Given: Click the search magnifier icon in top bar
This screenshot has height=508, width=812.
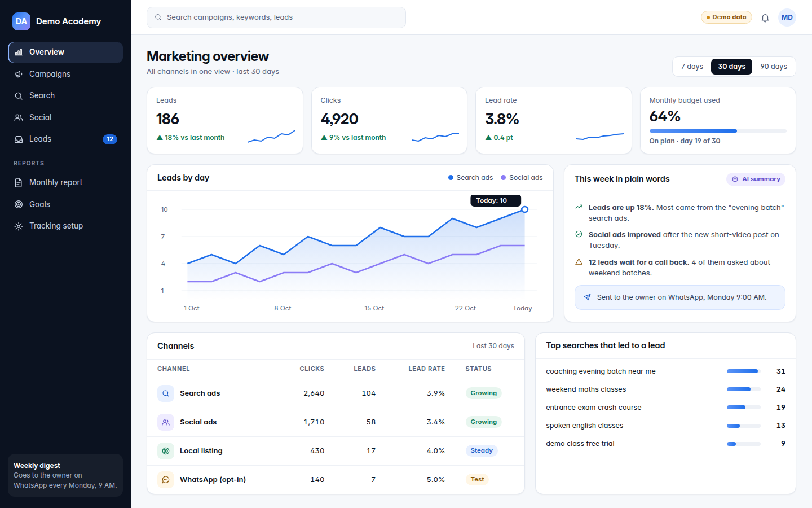Looking at the screenshot, I should pos(158,17).
